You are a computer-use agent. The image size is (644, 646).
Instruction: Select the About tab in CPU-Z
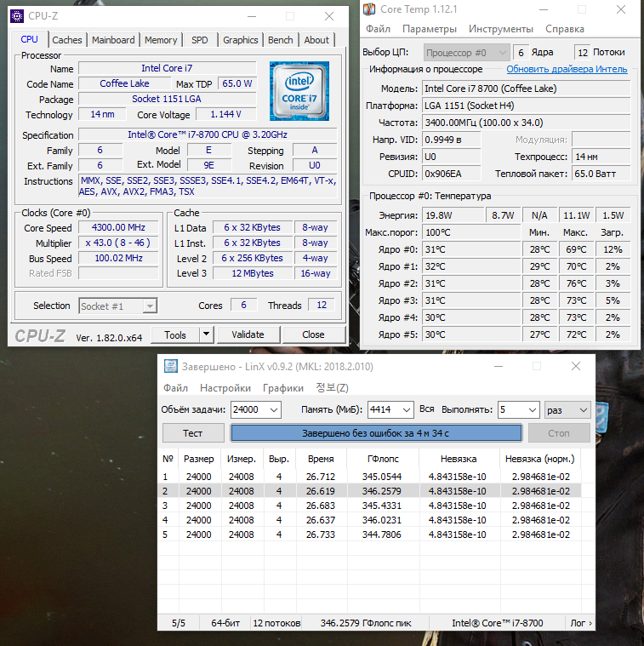click(316, 40)
